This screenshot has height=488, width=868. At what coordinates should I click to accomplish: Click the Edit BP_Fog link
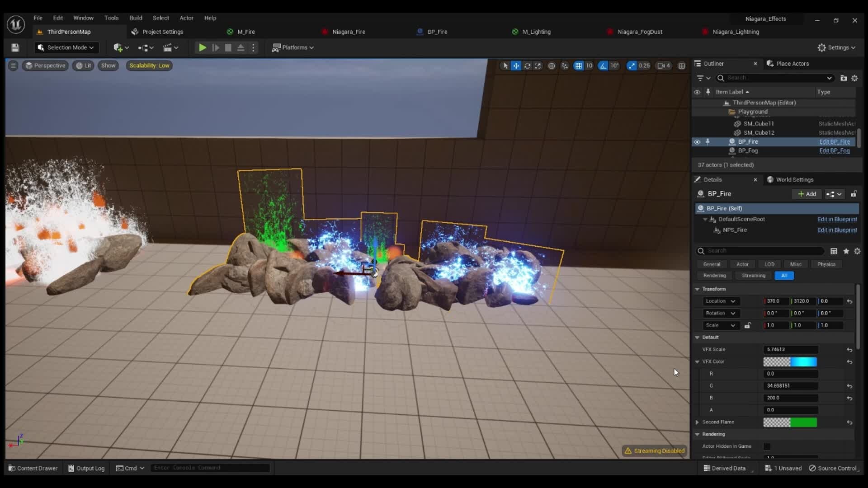834,151
